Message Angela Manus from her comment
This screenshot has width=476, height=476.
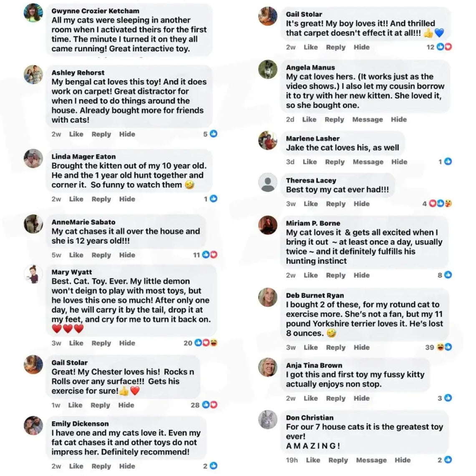(x=367, y=119)
